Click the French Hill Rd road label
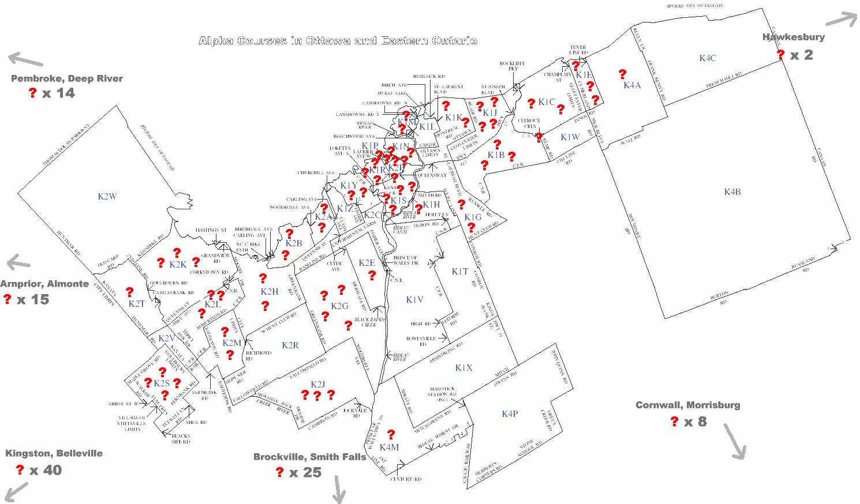860x504 pixels. coord(724,81)
